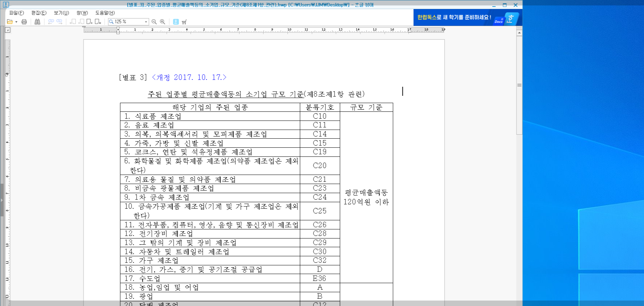The height and width of the screenshot is (306, 644).
Task: Click the row '15. 가구 제조업'
Action: [x=210, y=261]
